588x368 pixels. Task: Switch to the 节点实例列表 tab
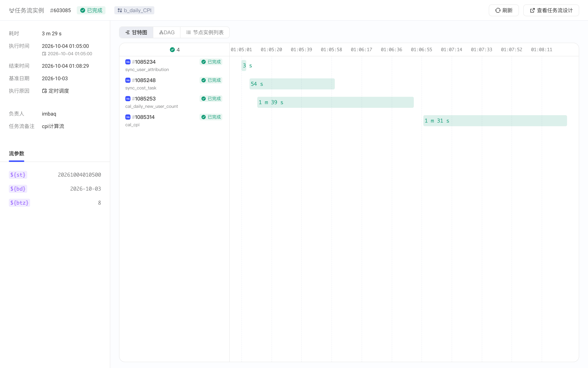click(x=205, y=32)
